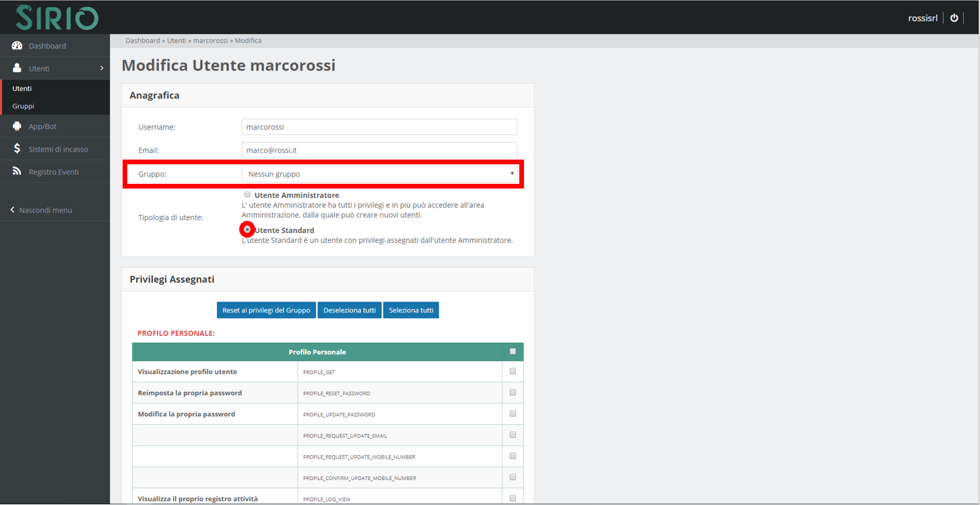
Task: Open the Gruppo dropdown
Action: [x=379, y=174]
